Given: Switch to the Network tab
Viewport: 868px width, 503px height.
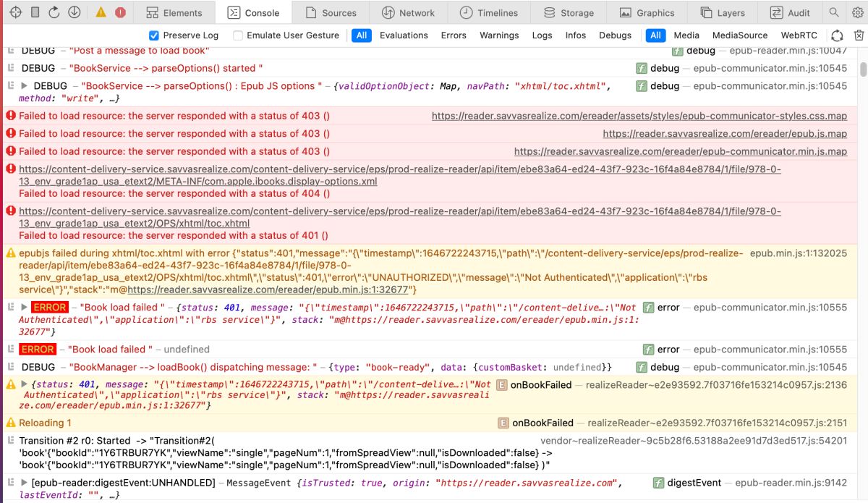Looking at the screenshot, I should pyautogui.click(x=408, y=13).
